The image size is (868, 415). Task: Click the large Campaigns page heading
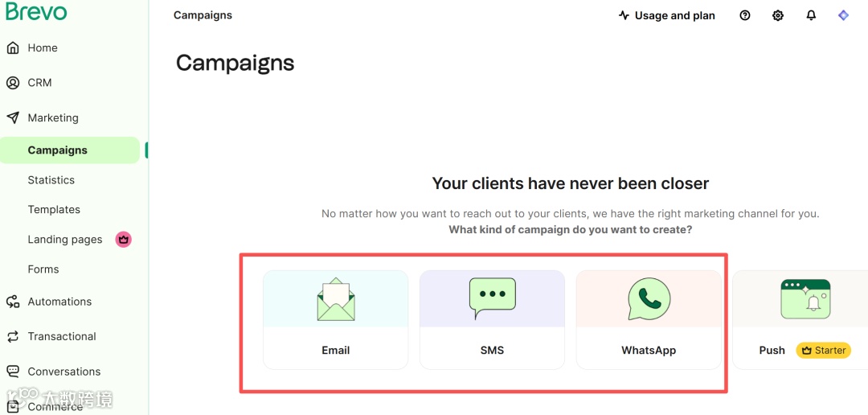click(235, 64)
